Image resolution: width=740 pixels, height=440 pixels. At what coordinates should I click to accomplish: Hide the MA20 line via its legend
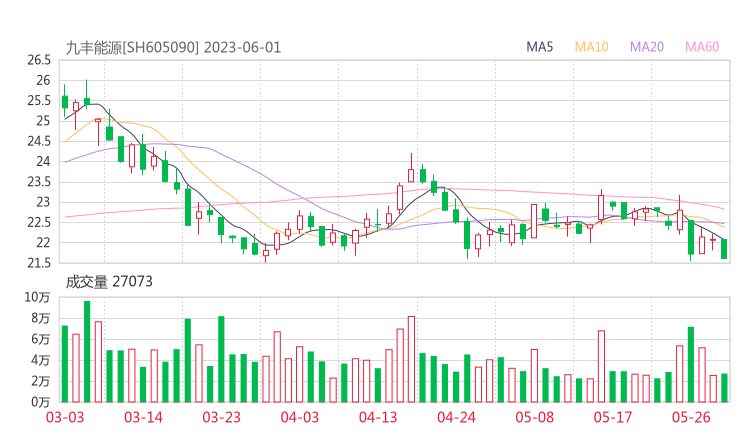pyautogui.click(x=647, y=47)
